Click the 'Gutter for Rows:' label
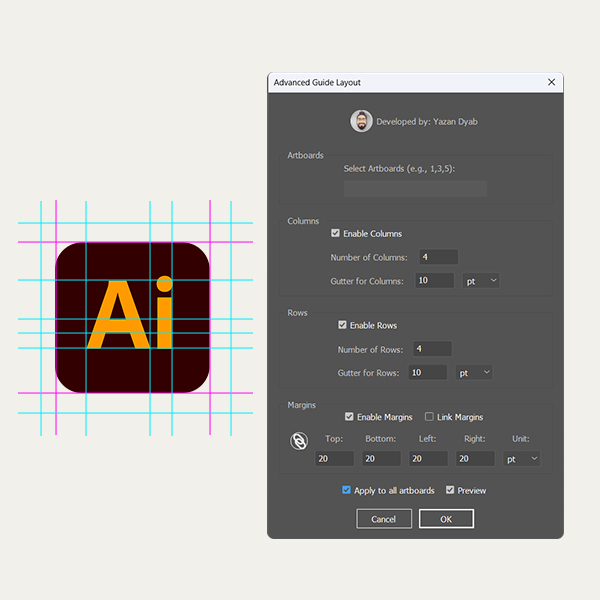 (x=368, y=373)
